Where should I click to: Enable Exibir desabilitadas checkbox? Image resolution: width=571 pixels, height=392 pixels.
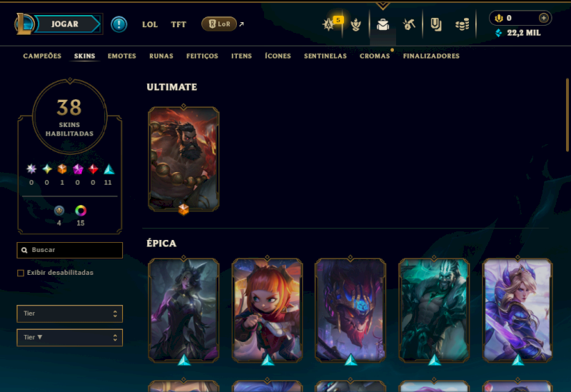pos(21,273)
